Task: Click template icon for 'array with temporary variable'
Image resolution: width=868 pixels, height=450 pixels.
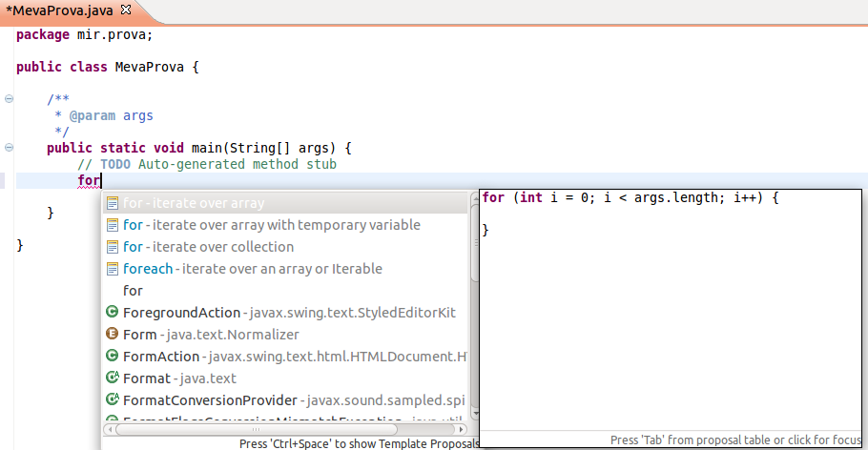Action: click(112, 225)
